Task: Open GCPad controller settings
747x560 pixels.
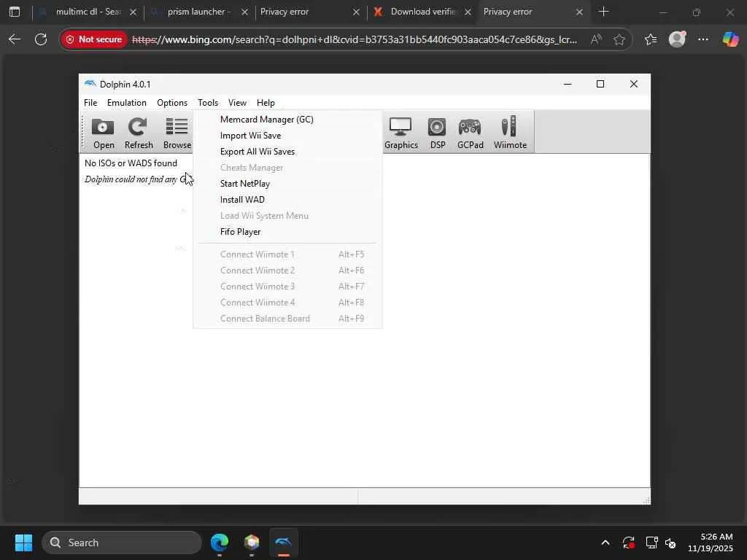Action: click(470, 133)
